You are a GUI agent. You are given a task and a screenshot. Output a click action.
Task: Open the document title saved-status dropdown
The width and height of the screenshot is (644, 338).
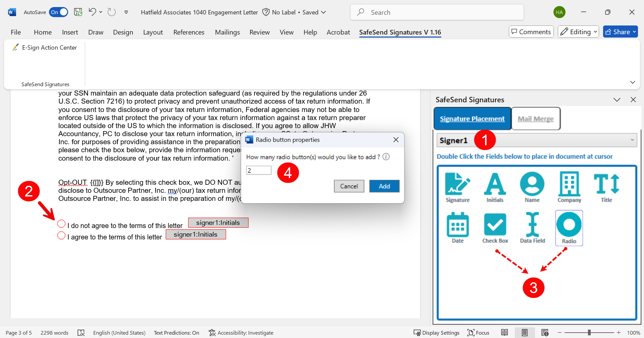323,12
